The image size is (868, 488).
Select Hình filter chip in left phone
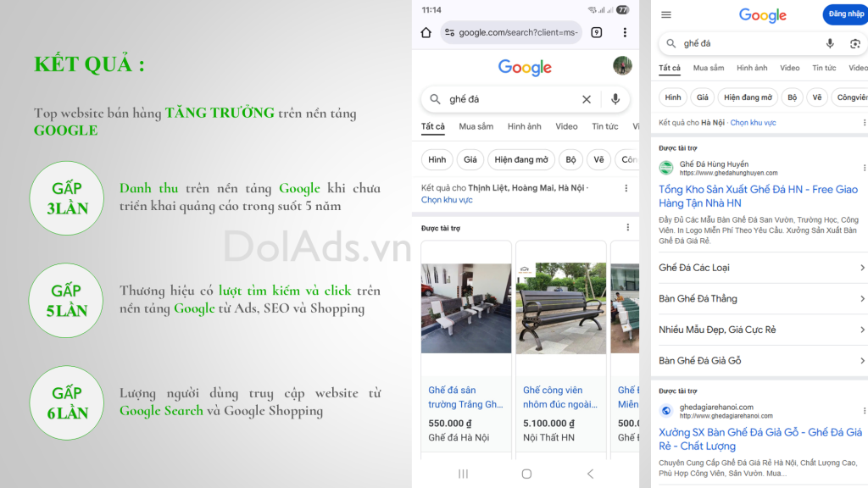coord(437,159)
